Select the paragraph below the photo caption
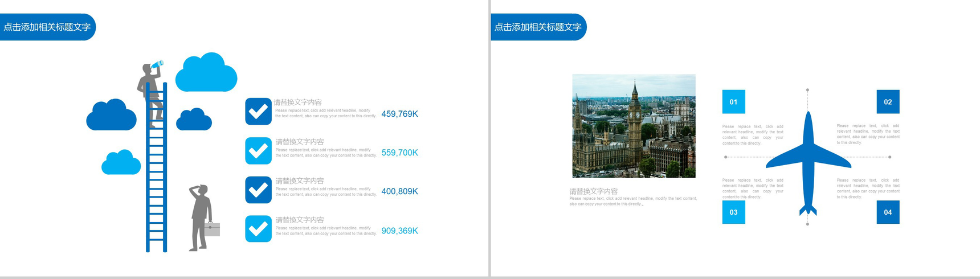980x279 pixels. 633,201
